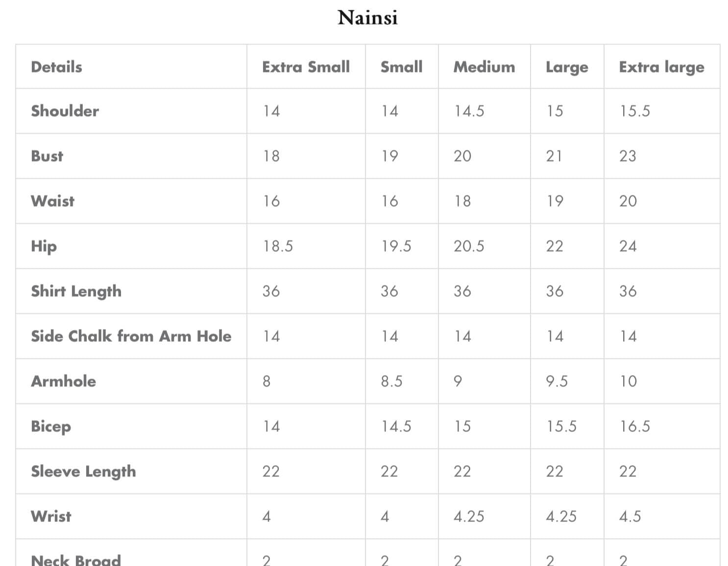Screen dimensions: 728x566
Task: Select the Sleeve Length row label
Action: click(x=83, y=472)
